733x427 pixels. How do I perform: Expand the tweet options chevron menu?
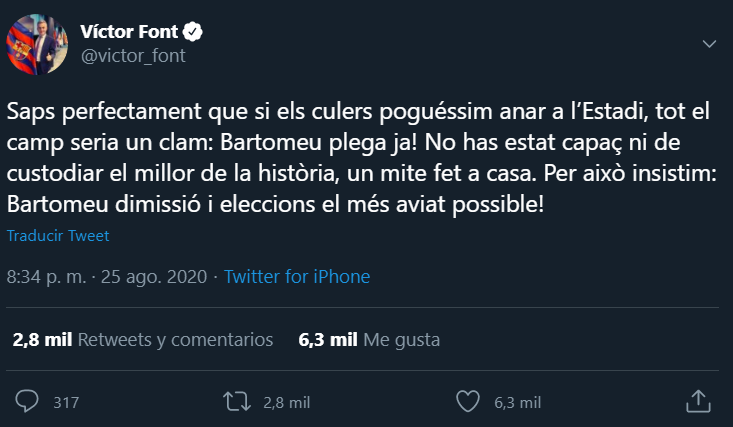click(x=709, y=44)
